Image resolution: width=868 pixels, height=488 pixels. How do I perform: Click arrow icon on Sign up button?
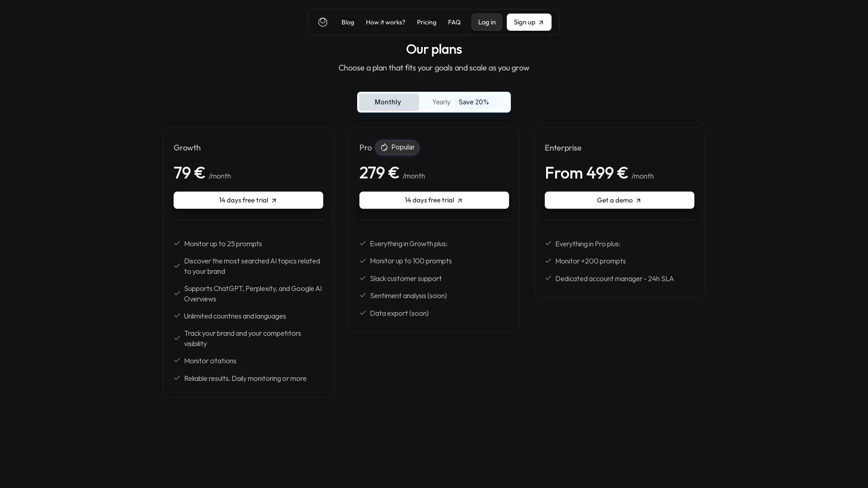pos(541,23)
